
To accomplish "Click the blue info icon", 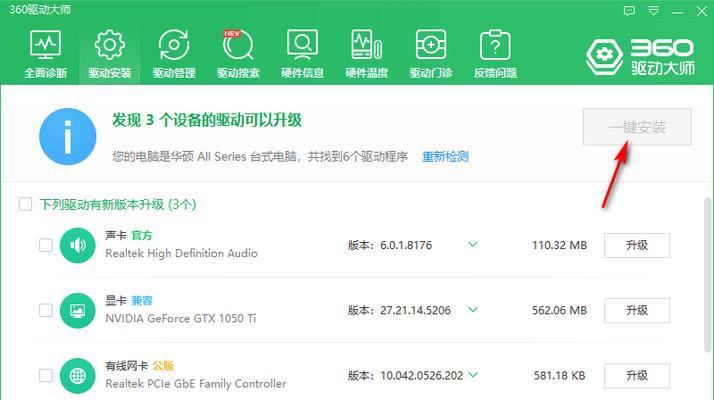I will (x=68, y=136).
